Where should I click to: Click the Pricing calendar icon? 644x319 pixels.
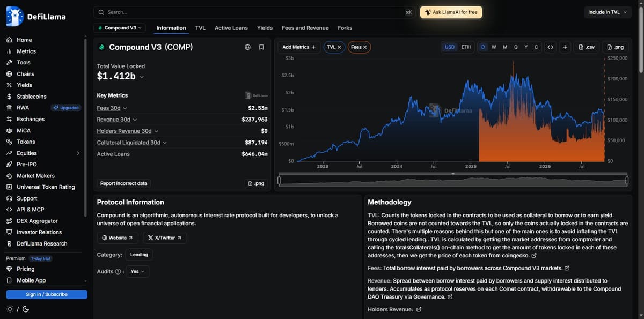[x=9, y=269]
